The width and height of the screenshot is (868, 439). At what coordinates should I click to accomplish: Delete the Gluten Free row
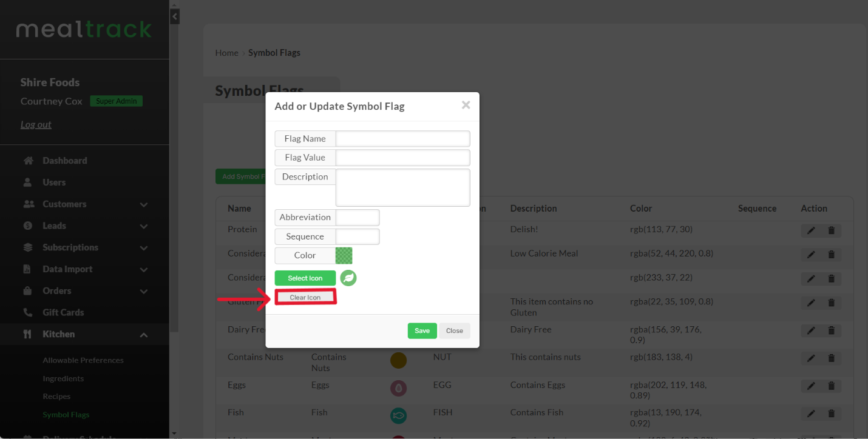coord(832,303)
